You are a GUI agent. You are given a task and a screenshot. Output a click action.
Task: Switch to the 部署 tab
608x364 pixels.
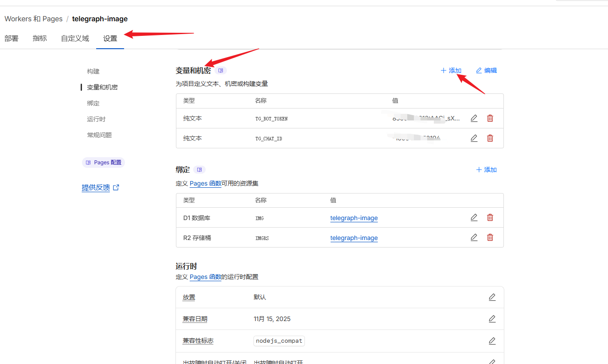[x=12, y=39]
